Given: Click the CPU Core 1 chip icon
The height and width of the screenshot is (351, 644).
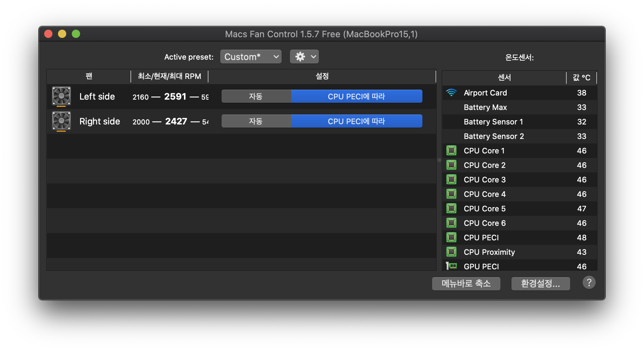Looking at the screenshot, I should tap(451, 151).
